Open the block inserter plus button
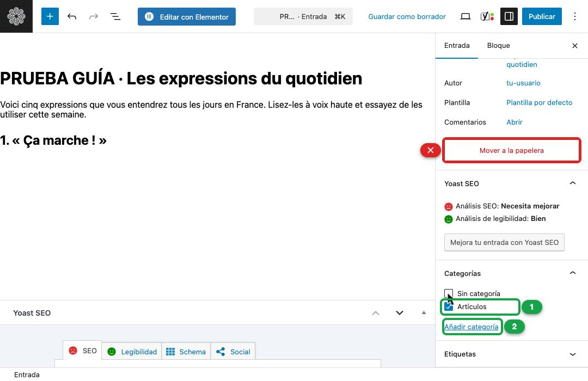The width and height of the screenshot is (588, 381). point(50,16)
